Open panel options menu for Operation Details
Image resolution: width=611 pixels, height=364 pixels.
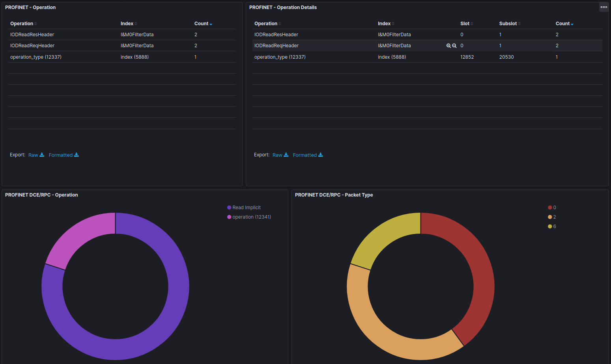tap(604, 7)
